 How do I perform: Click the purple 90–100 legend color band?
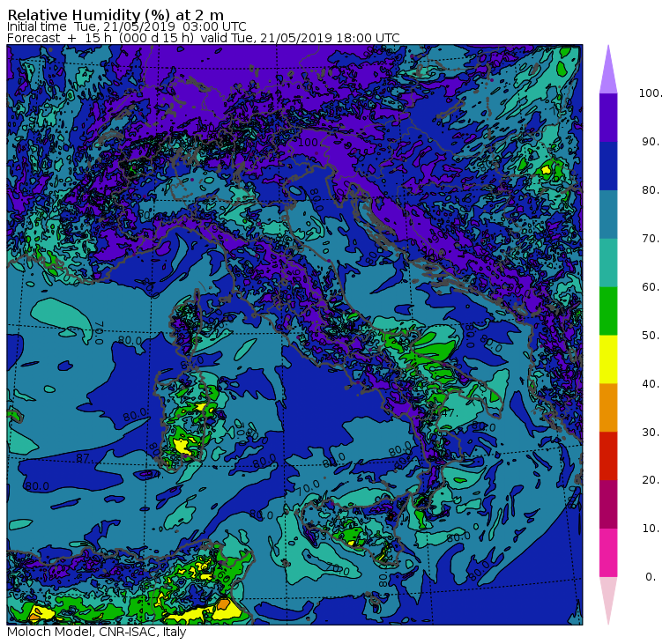[608, 117]
